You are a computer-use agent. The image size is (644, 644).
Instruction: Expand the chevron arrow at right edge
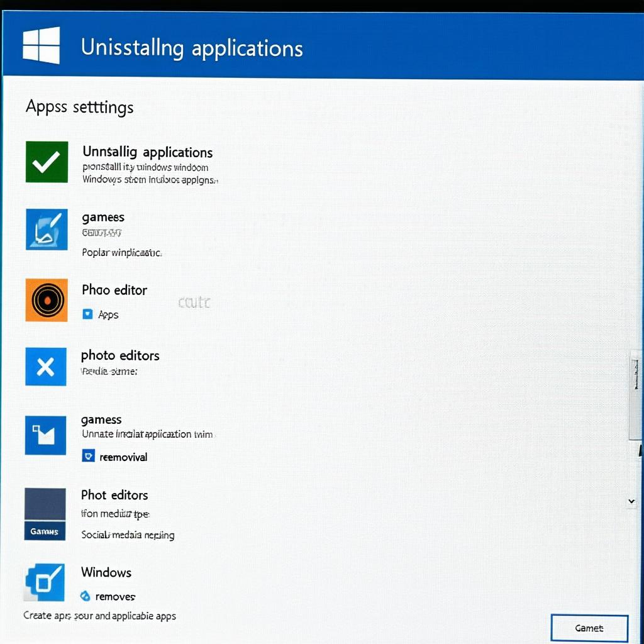click(631, 501)
